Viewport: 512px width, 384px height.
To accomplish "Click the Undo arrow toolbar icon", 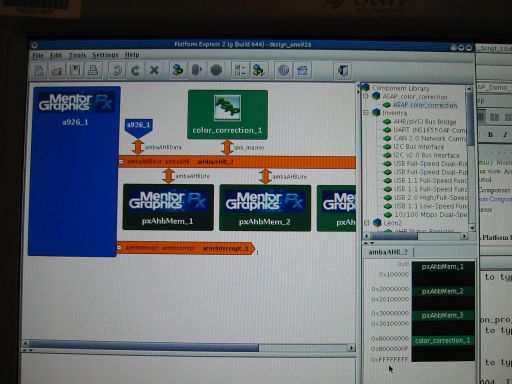I will coord(117,71).
